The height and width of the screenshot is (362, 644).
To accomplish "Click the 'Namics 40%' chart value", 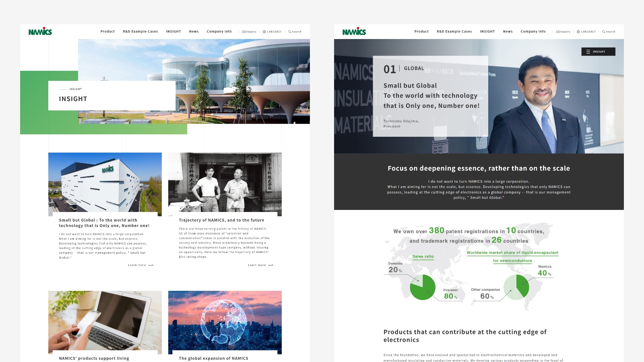I will [x=545, y=271].
